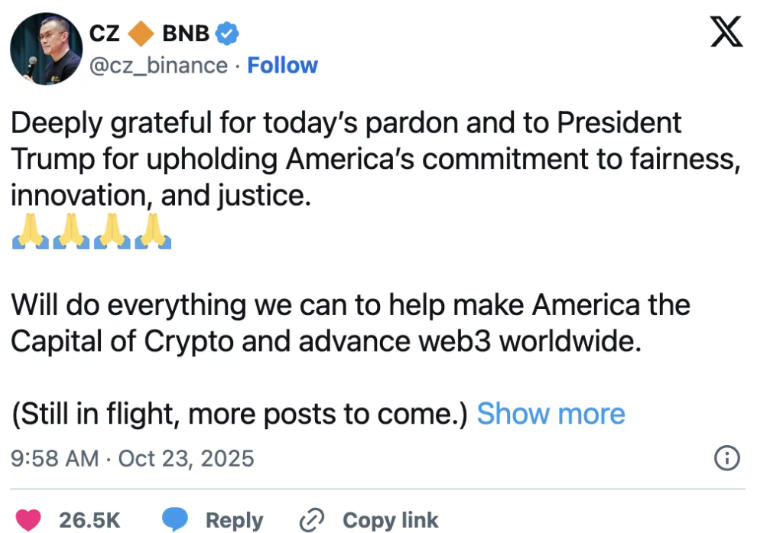Expand the post with Show more
This screenshot has height=533, width=764.
(x=551, y=414)
